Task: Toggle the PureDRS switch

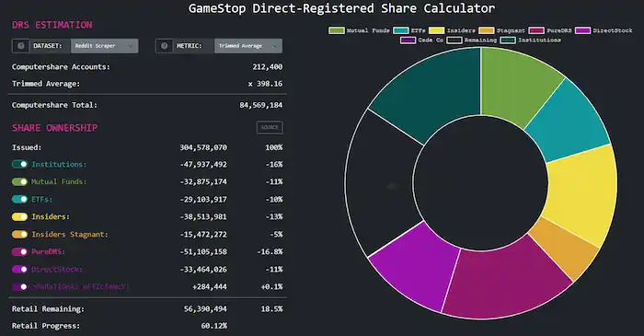Action: [19, 252]
